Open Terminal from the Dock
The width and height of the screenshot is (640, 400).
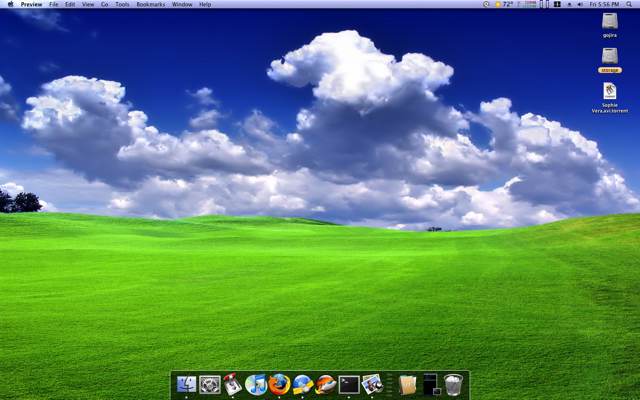tap(349, 384)
